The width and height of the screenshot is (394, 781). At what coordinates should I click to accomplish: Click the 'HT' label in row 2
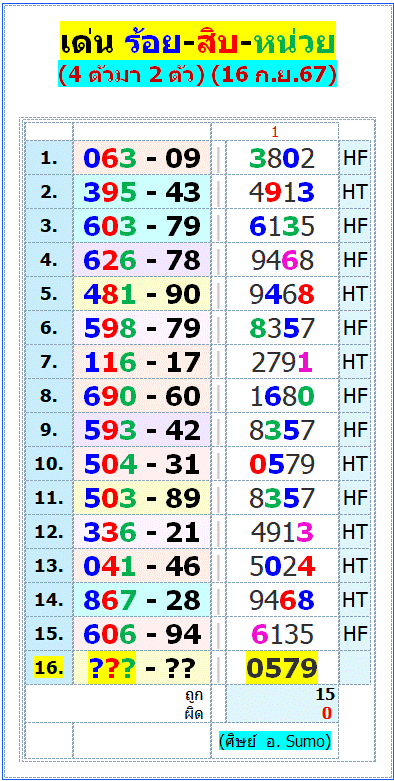click(x=355, y=192)
